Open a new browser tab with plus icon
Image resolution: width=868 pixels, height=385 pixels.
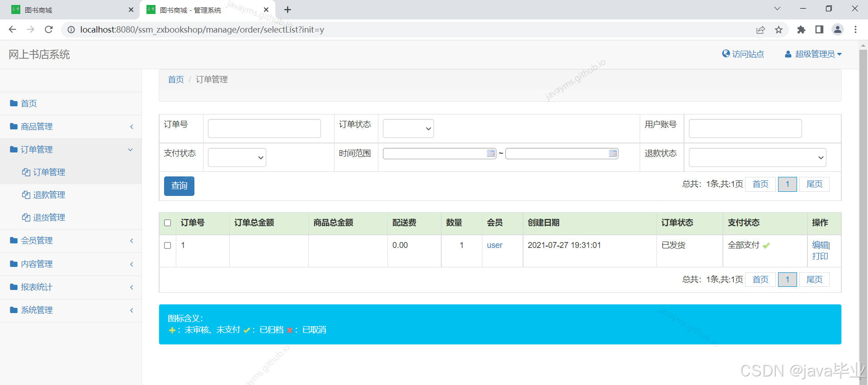pos(288,10)
